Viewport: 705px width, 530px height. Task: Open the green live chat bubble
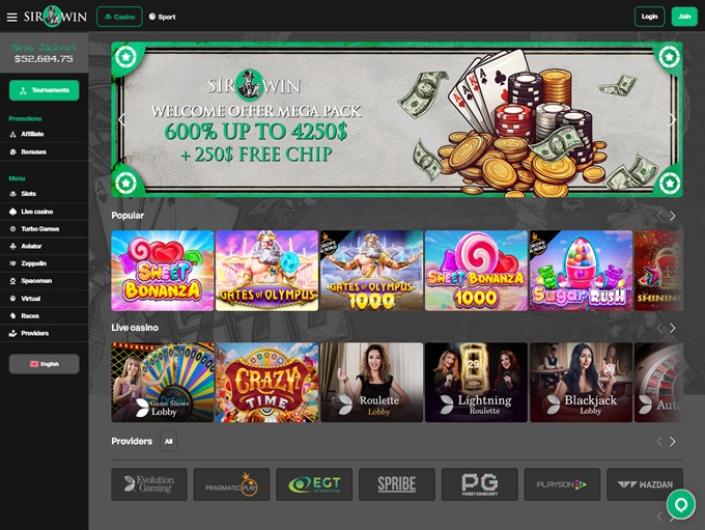coord(681,505)
